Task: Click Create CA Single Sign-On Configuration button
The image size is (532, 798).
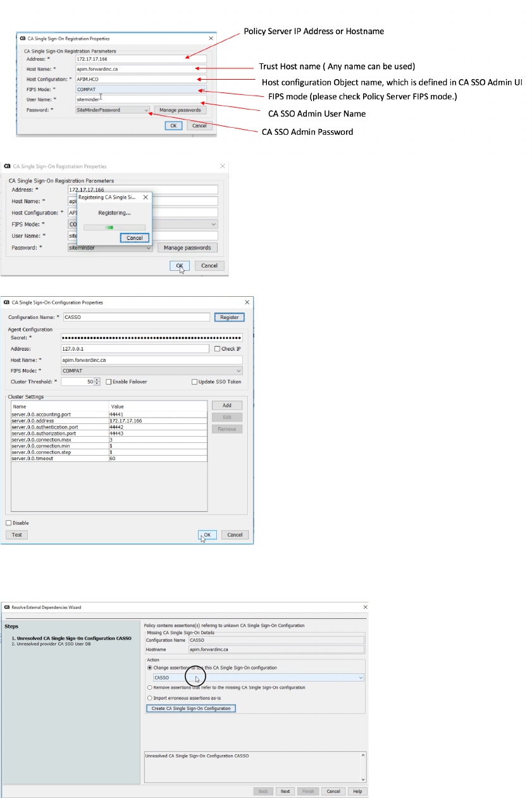Action: click(191, 708)
